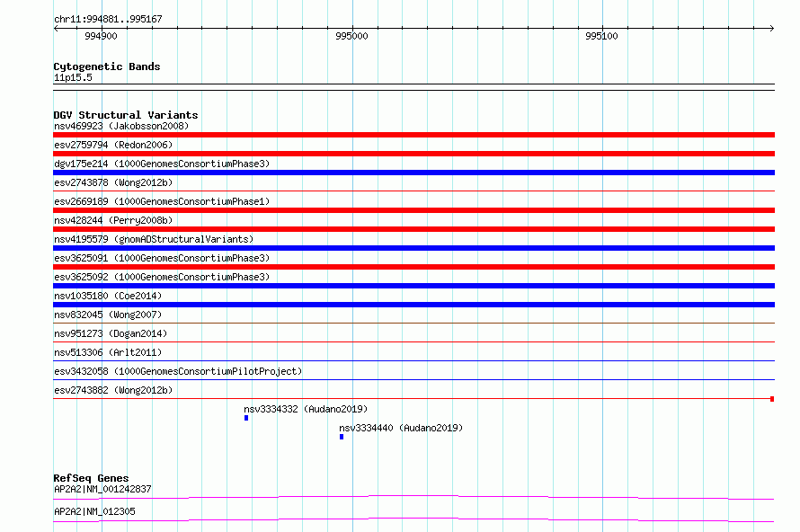800x532 pixels.
Task: Open esv3432058 (1000GenomesConsortiumPilotProject) label
Action: [178, 371]
